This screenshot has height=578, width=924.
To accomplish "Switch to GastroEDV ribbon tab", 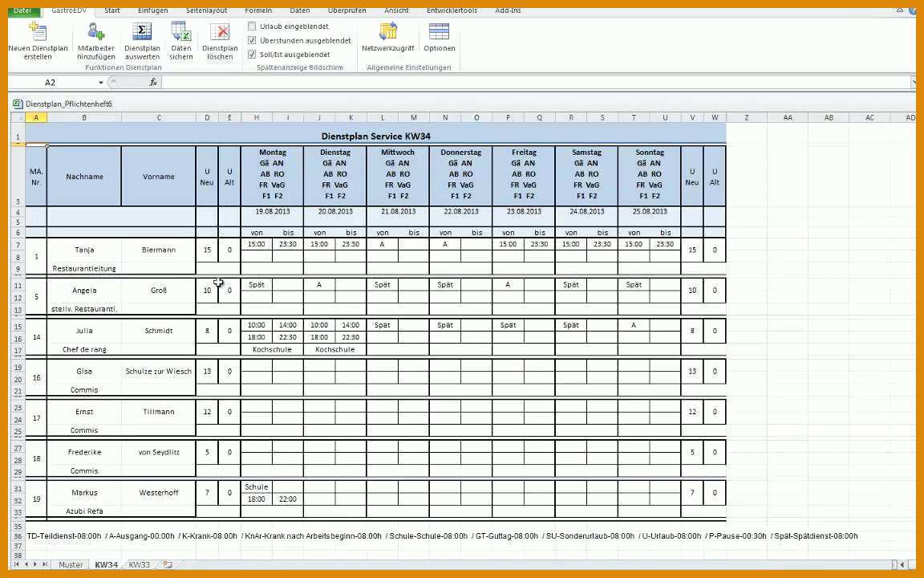I will click(68, 10).
